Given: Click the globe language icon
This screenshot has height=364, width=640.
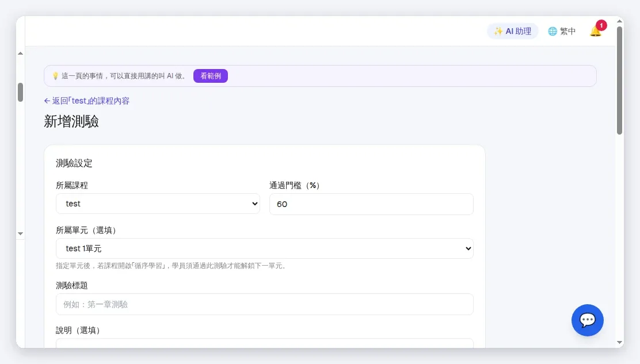Looking at the screenshot, I should (x=553, y=32).
